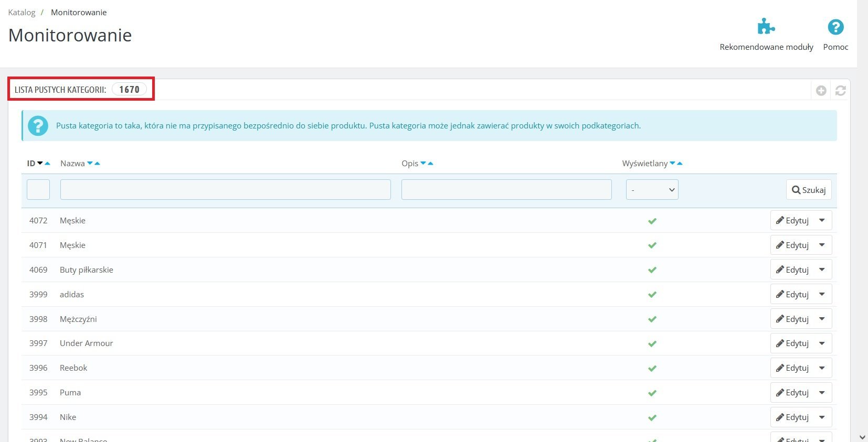Open the Reebok row action caret
The height and width of the screenshot is (442, 868).
[x=822, y=368]
